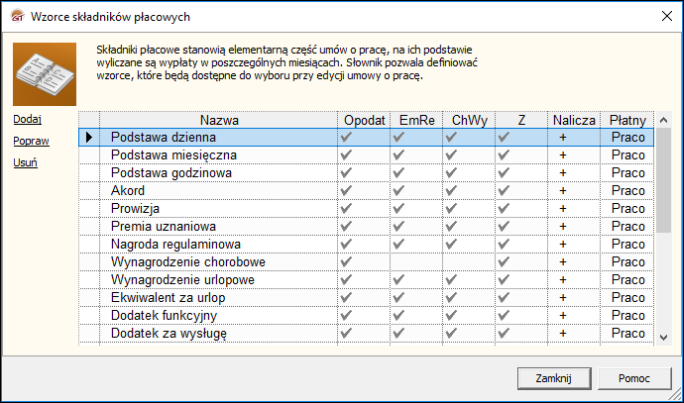Click the Popraw link
This screenshot has height=403, width=684.
(31, 141)
